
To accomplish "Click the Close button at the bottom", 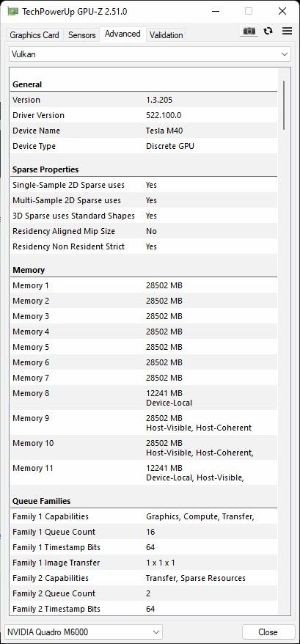I will (x=268, y=632).
